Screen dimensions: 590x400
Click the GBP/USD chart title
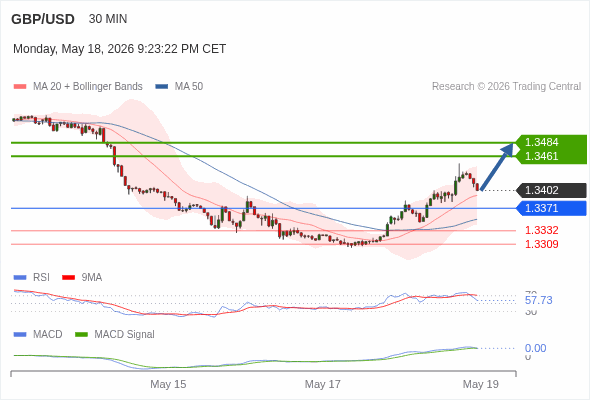coord(43,19)
